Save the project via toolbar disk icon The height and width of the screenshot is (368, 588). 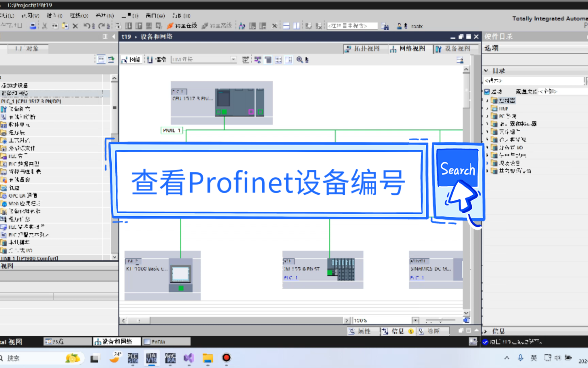tap(33, 26)
